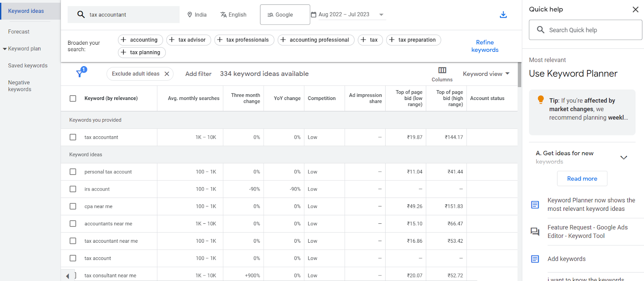The height and width of the screenshot is (281, 644).
Task: Click the Search Quick help field
Action: [585, 30]
